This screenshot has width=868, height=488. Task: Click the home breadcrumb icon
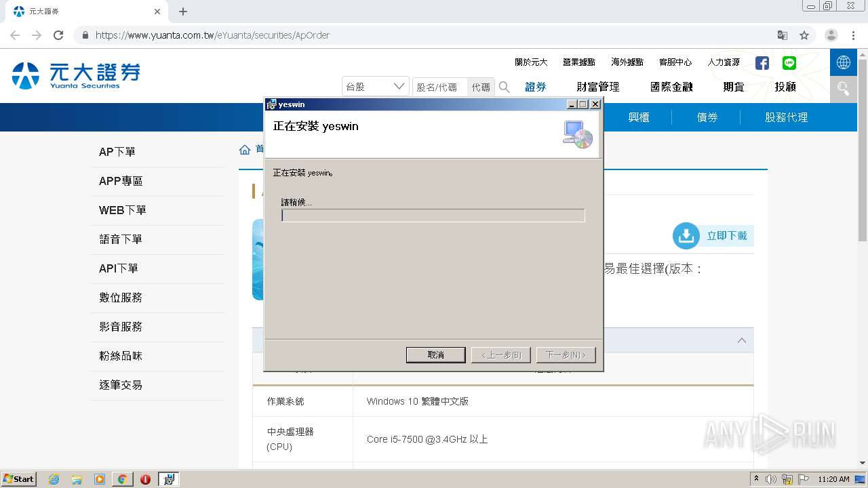pos(245,150)
